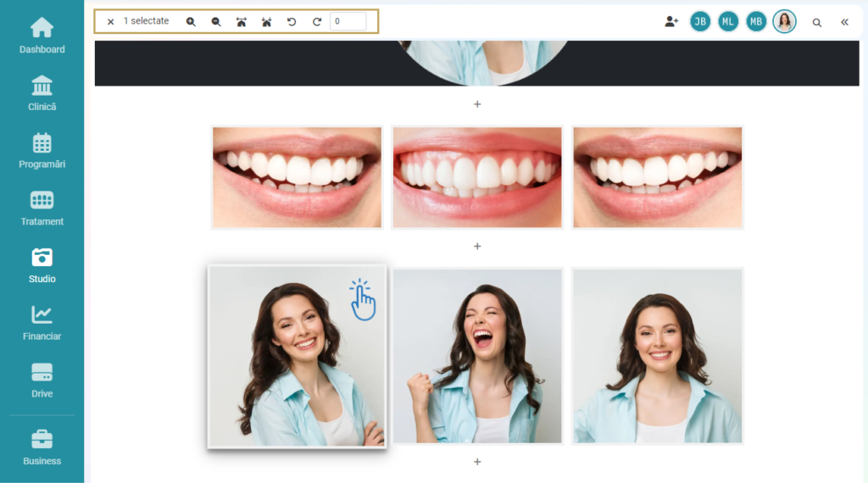
Task: Rotate image counterclockwise with left rotate icon
Action: coord(292,22)
